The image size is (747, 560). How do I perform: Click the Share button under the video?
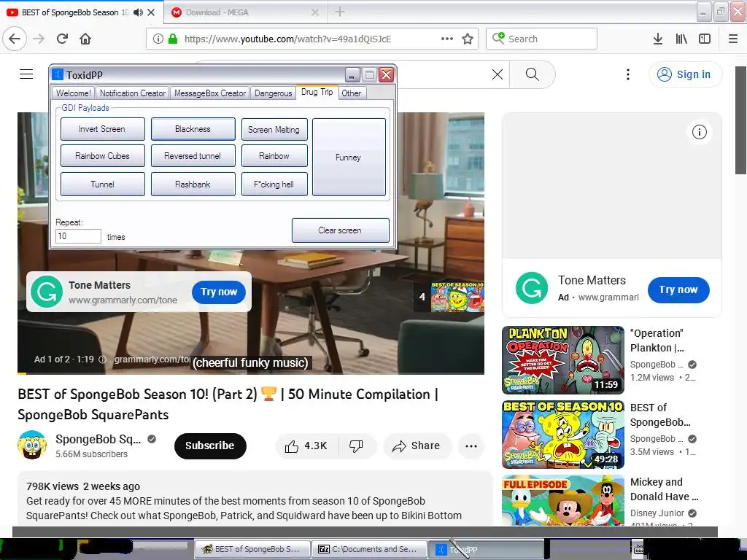tap(417, 446)
